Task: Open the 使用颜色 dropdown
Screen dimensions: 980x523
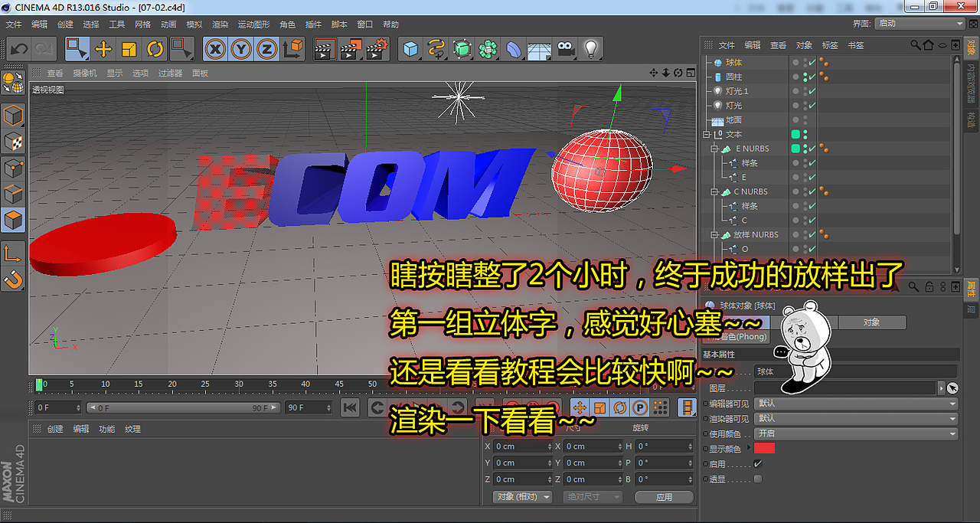Action: click(856, 433)
